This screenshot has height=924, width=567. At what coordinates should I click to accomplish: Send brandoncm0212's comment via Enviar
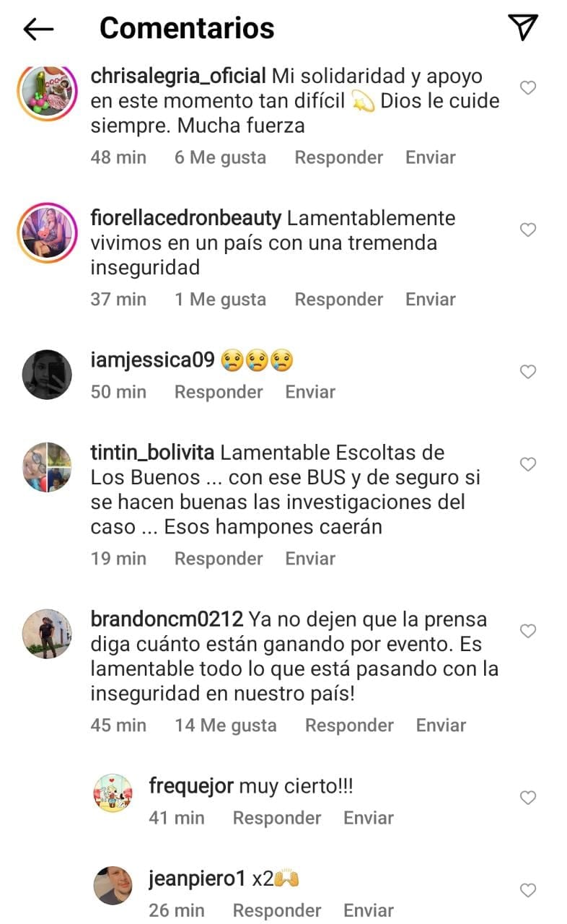441,725
